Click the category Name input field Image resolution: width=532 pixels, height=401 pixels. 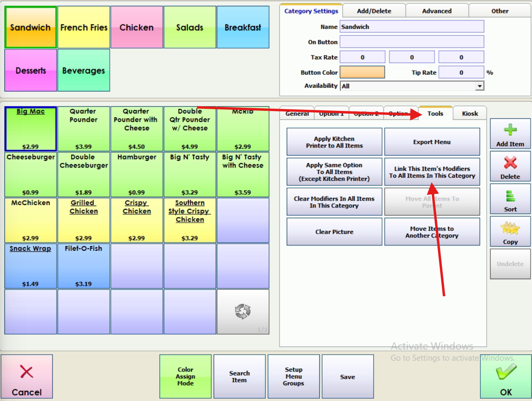coord(412,27)
